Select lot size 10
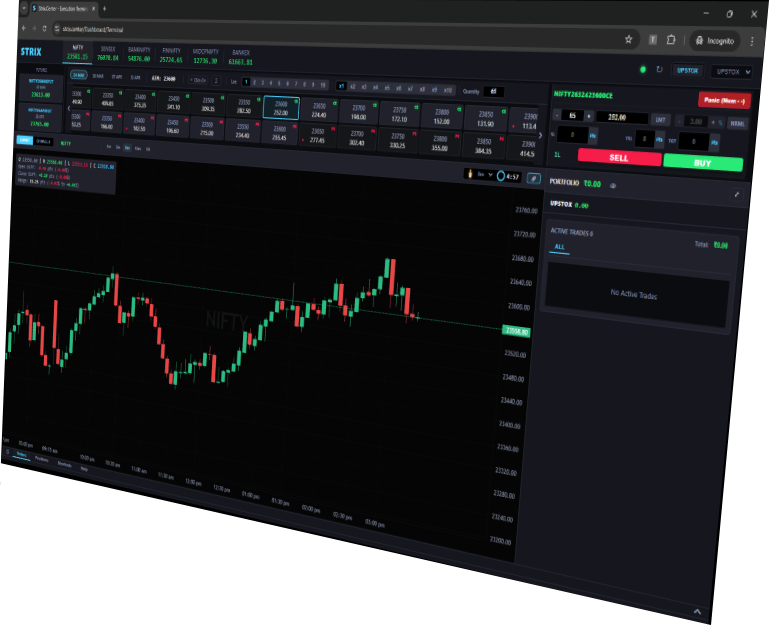The width and height of the screenshot is (769, 625). pyautogui.click(x=323, y=85)
